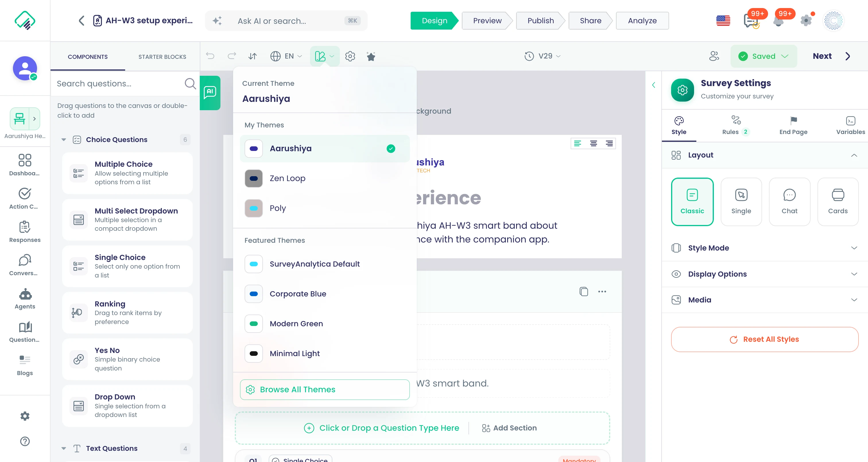Go to the Preview step
Screen dimensions: 868x462
pos(487,21)
